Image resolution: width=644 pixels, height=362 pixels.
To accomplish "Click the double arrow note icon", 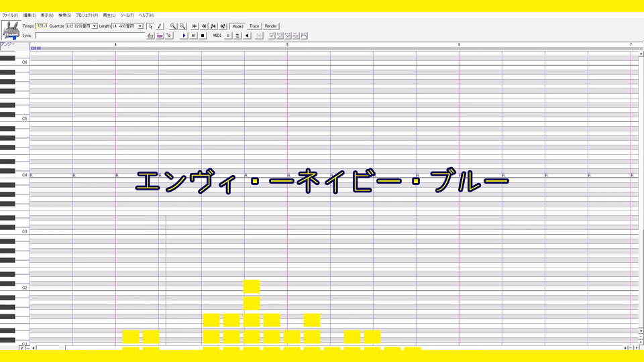I will pos(223,26).
